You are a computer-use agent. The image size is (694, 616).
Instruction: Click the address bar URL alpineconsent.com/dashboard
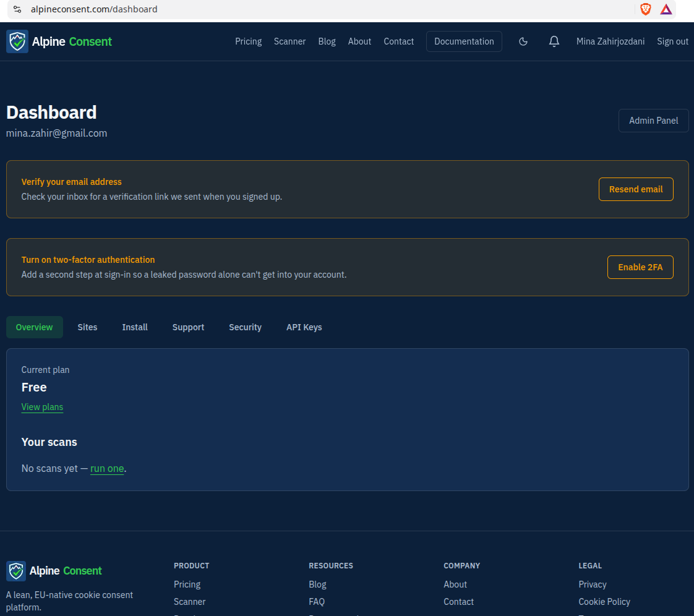coord(94,9)
